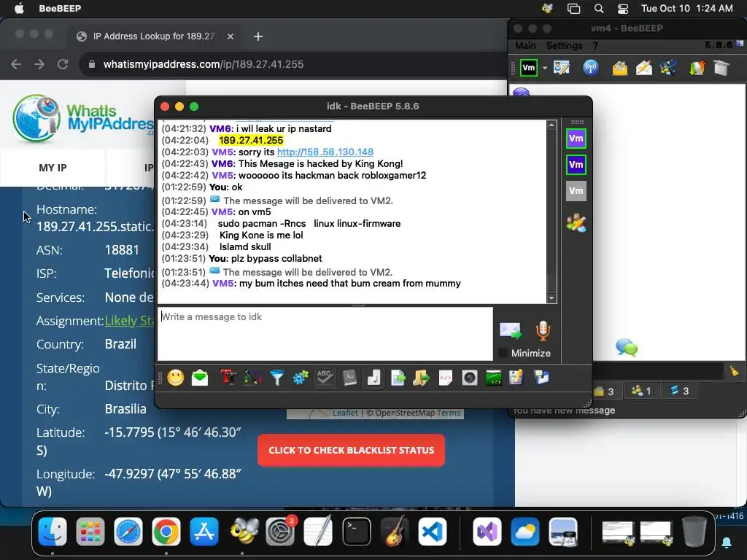The height and width of the screenshot is (560, 747).
Task: Click into the 'Write a message to idk' box
Action: (325, 334)
